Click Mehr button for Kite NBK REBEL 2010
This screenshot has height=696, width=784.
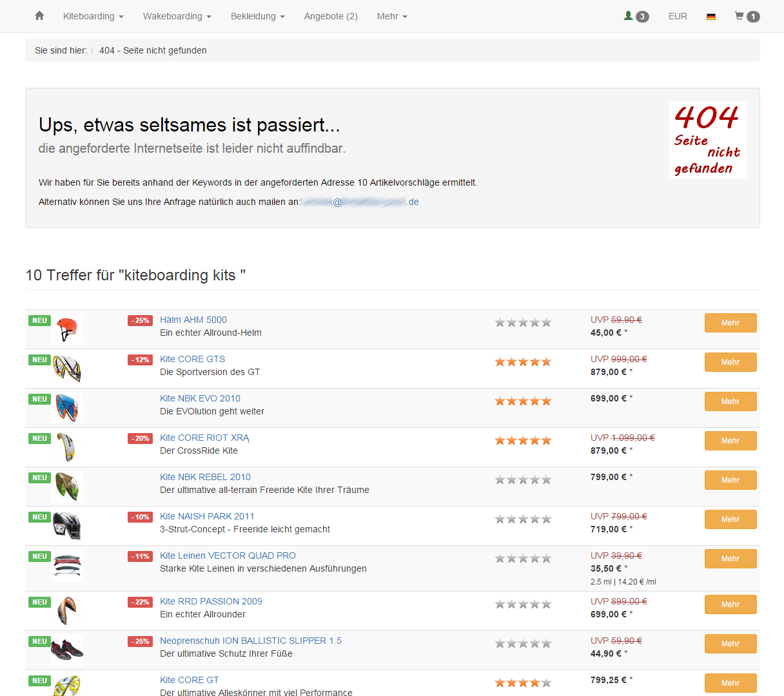click(730, 480)
